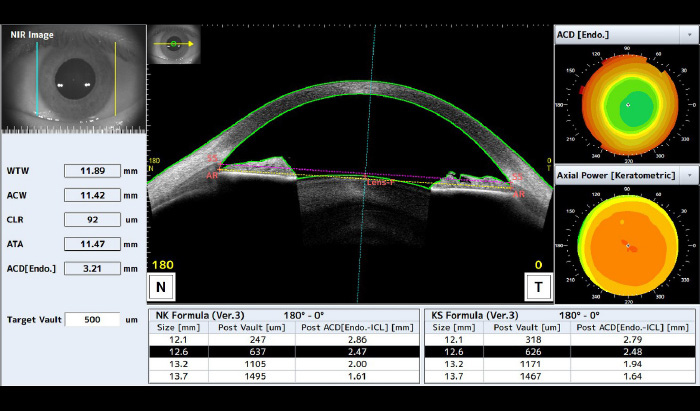Select the CLR value field 92
Image resolution: width=700 pixels, height=411 pixels.
point(92,220)
